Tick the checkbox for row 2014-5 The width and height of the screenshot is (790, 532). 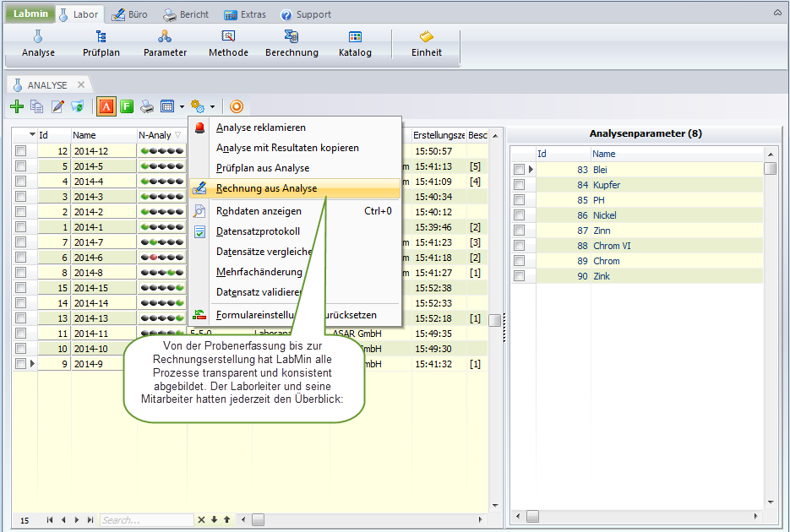[x=20, y=166]
